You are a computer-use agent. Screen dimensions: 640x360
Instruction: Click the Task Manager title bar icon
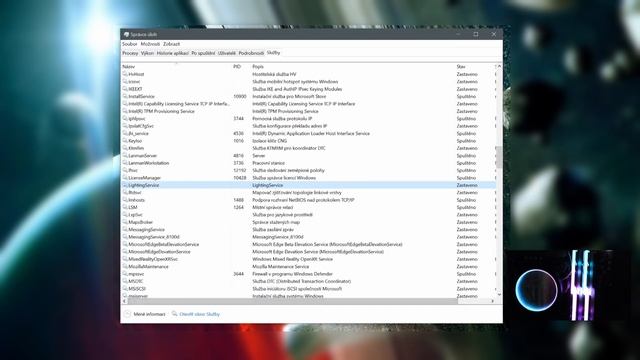(x=126, y=35)
